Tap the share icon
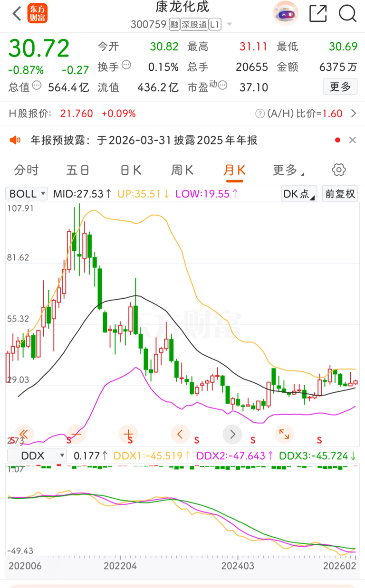Screen dimensions: 365x588 click(x=318, y=13)
